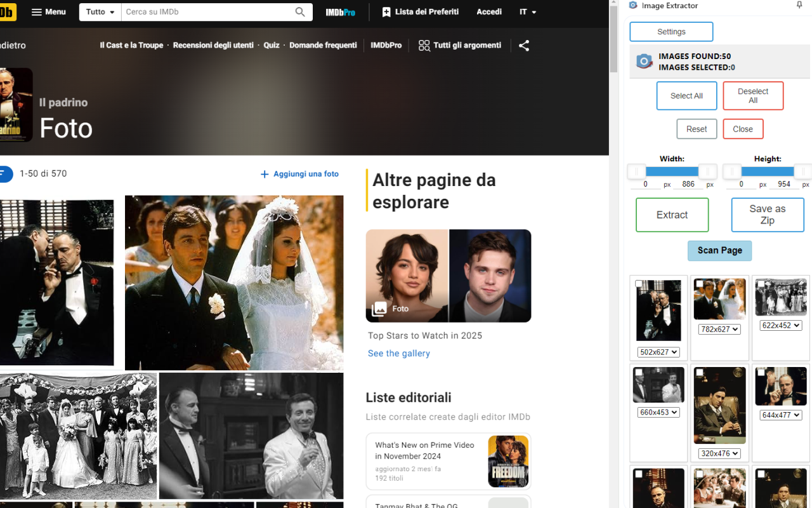
Task: Open the Tutto search category dropdown
Action: pyautogui.click(x=100, y=12)
